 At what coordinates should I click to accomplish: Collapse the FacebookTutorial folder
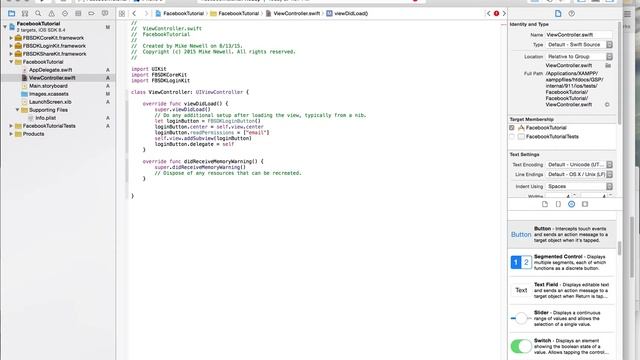(x=11, y=62)
